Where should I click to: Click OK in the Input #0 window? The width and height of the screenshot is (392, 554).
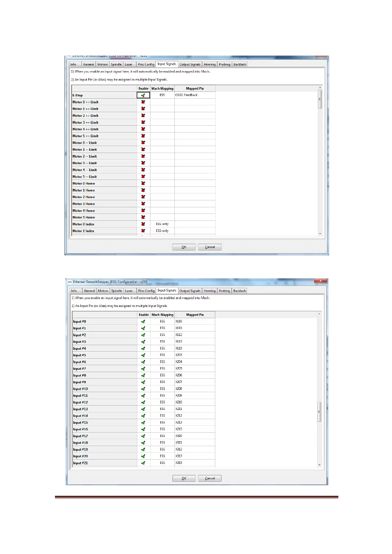pyautogui.click(x=184, y=478)
